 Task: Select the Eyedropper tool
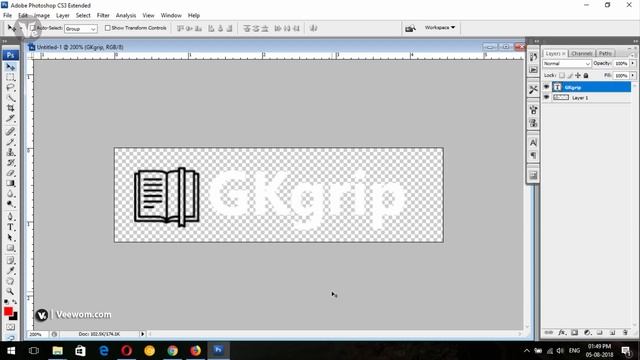(x=11, y=271)
